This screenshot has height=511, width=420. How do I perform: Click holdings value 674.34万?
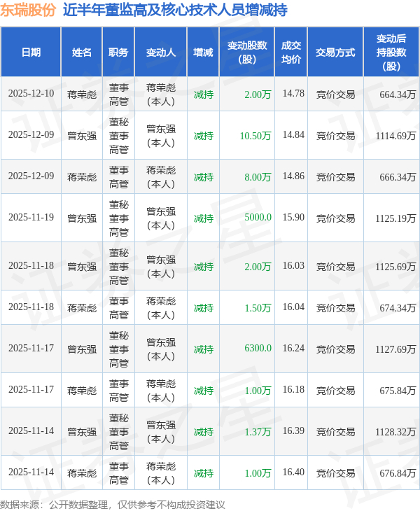click(x=398, y=308)
